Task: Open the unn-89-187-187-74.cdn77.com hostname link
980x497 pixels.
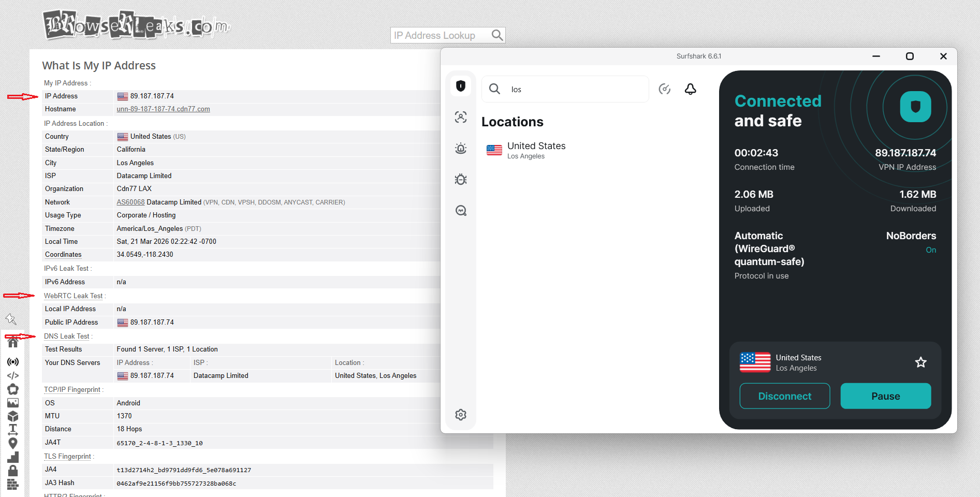Action: (163, 109)
